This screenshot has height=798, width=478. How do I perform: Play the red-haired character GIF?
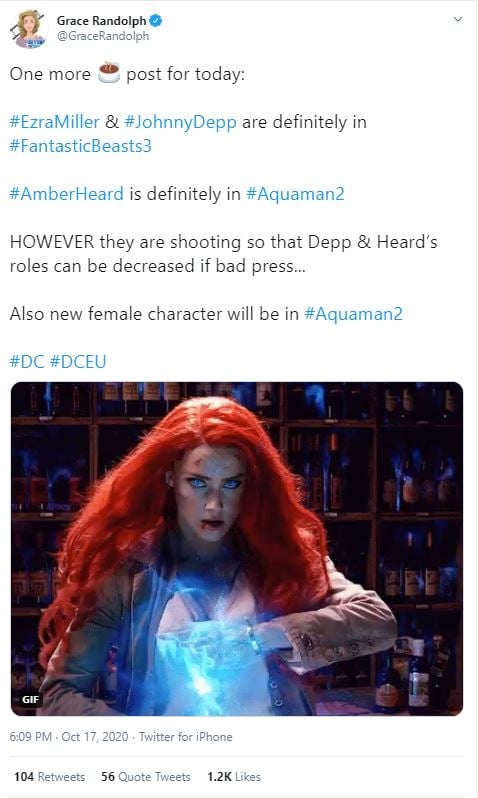point(237,549)
